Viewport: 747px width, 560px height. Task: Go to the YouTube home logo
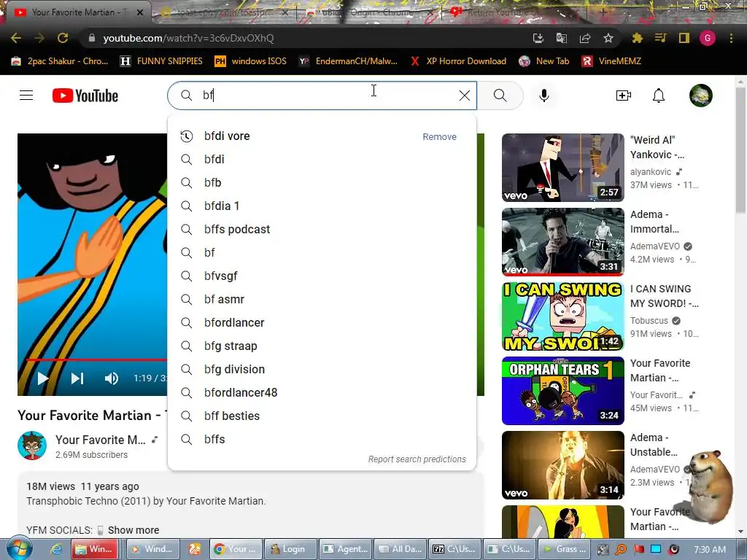(85, 96)
